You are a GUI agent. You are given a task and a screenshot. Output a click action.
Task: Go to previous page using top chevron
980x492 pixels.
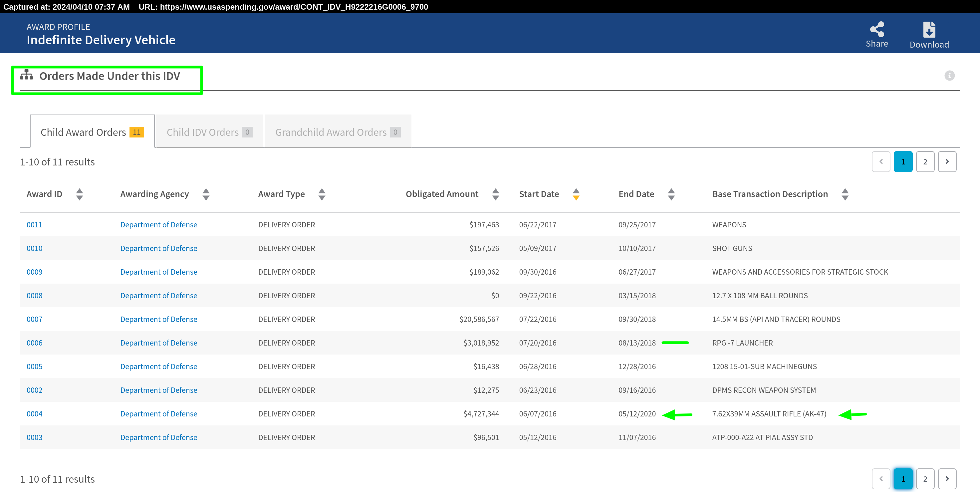coord(881,162)
